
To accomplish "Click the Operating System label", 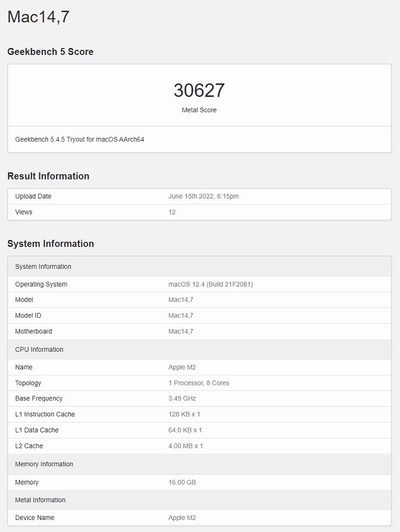I will coord(41,284).
